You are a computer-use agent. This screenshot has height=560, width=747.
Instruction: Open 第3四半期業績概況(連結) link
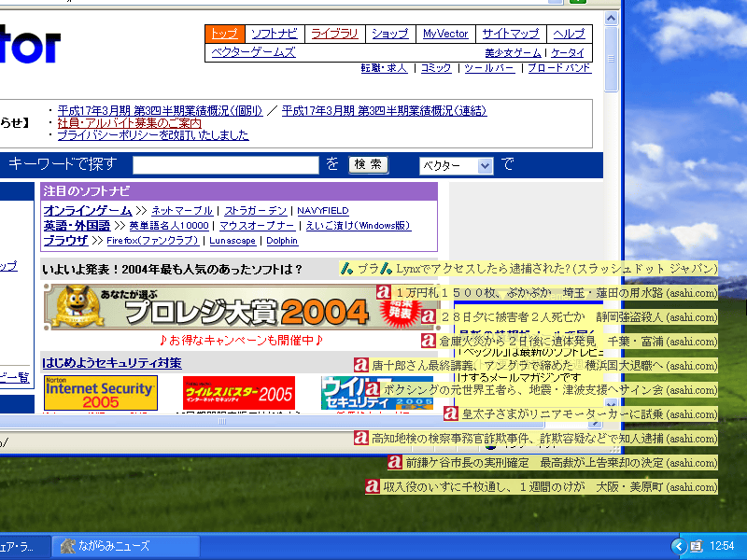pos(384,111)
